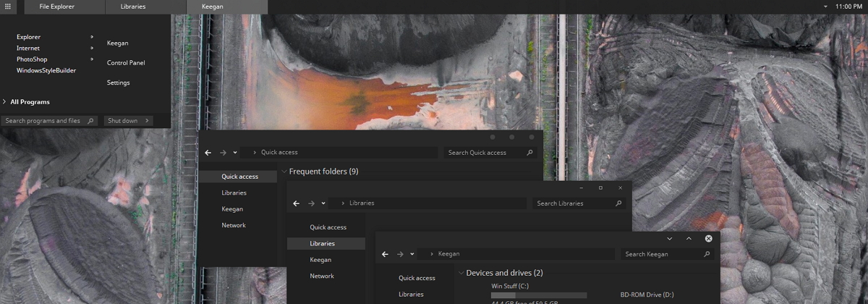
Task: Go back in Libraries window
Action: pyautogui.click(x=297, y=203)
